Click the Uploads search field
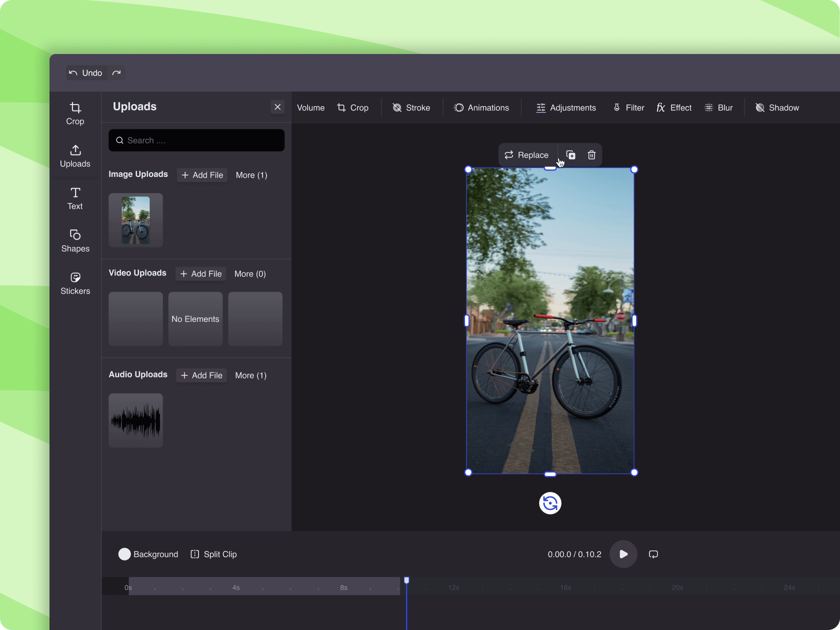The width and height of the screenshot is (840, 630). coord(196,140)
